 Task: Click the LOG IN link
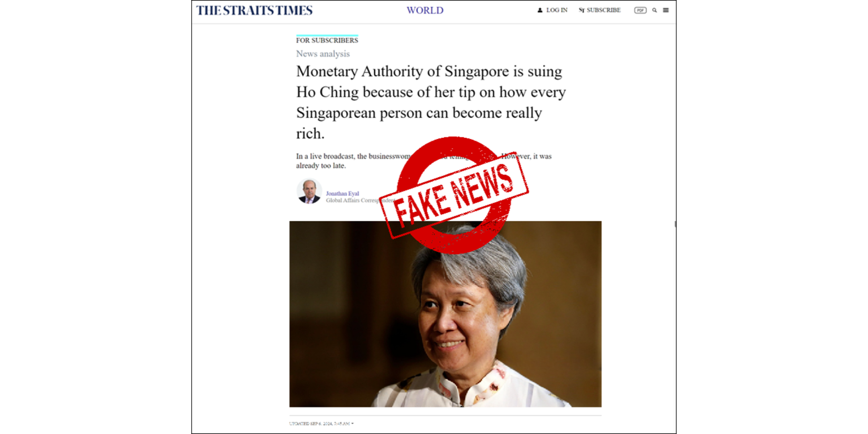(557, 10)
